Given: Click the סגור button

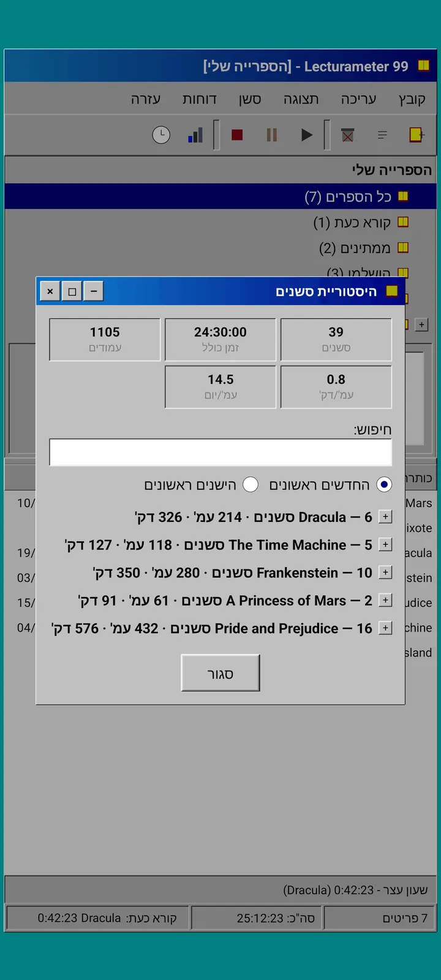Looking at the screenshot, I should [x=221, y=673].
